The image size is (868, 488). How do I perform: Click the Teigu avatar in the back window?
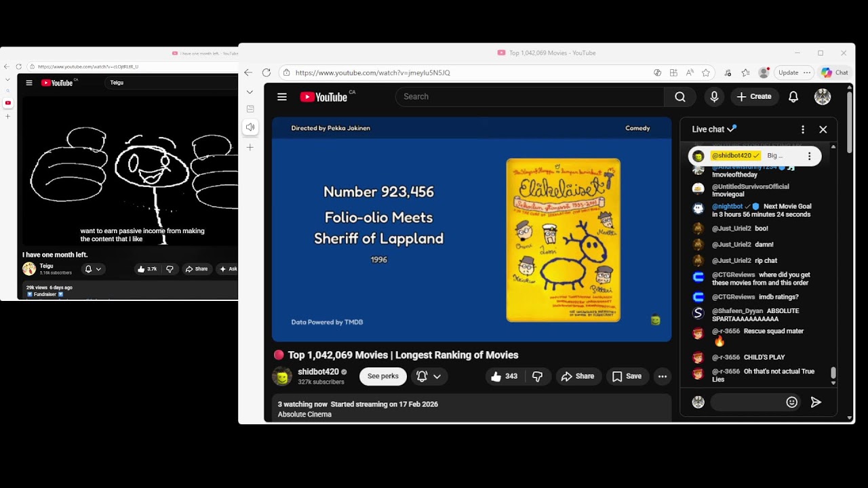29,269
